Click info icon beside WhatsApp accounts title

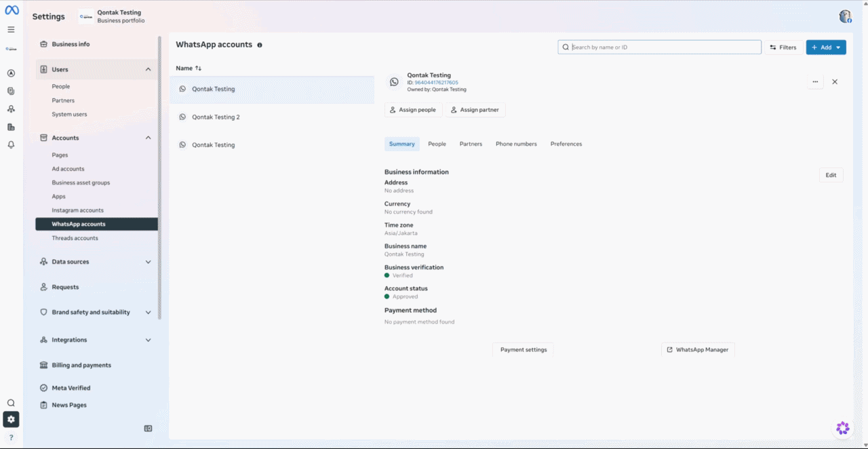tap(260, 45)
